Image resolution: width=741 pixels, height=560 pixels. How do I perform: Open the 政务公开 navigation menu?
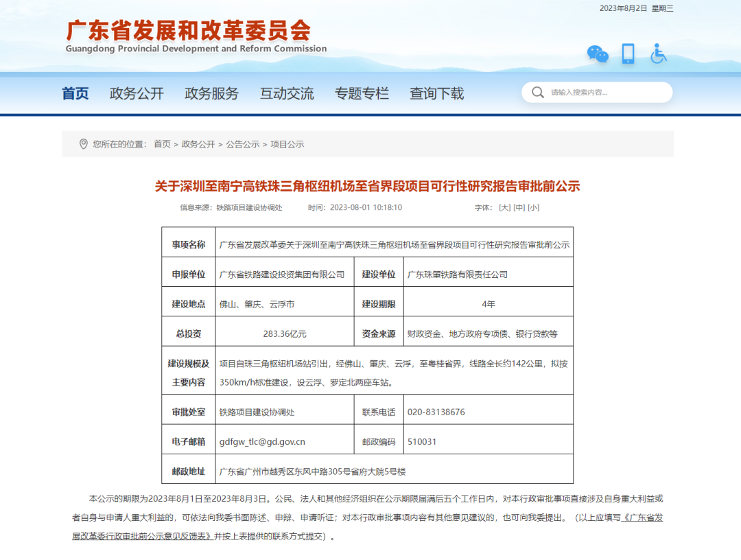click(137, 93)
